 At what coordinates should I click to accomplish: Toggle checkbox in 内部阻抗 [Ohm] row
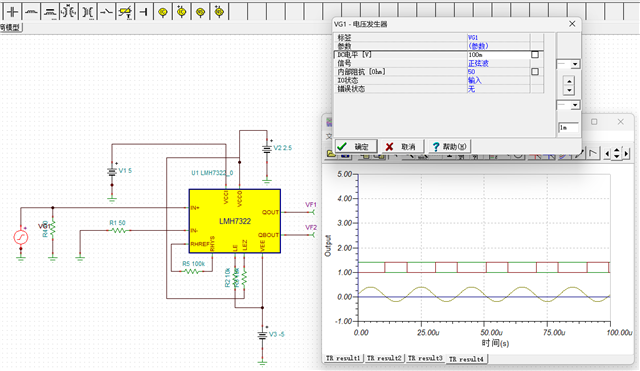(535, 71)
